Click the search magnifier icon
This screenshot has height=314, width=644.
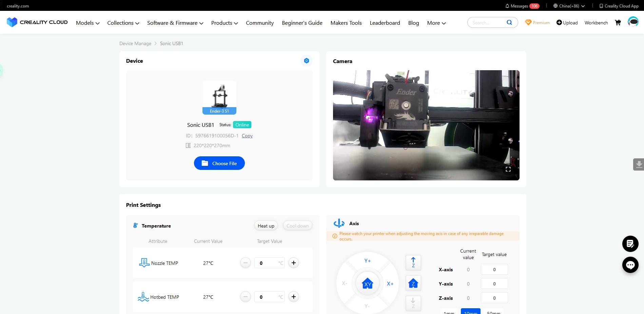(x=509, y=22)
